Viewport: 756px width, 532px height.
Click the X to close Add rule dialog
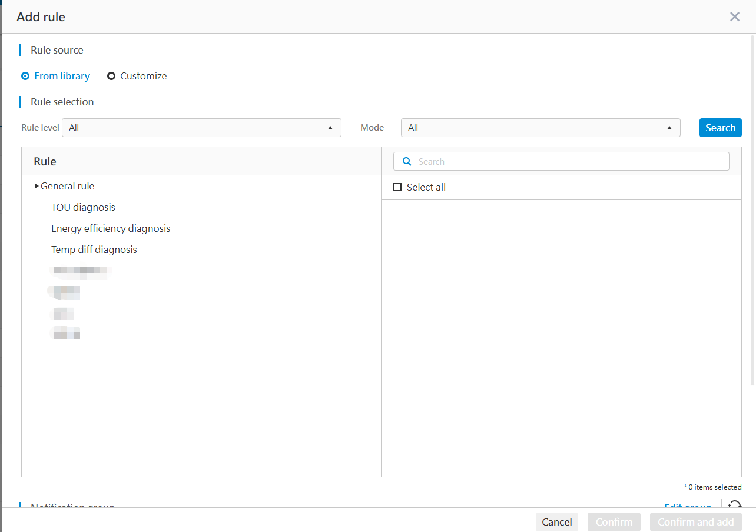point(735,16)
